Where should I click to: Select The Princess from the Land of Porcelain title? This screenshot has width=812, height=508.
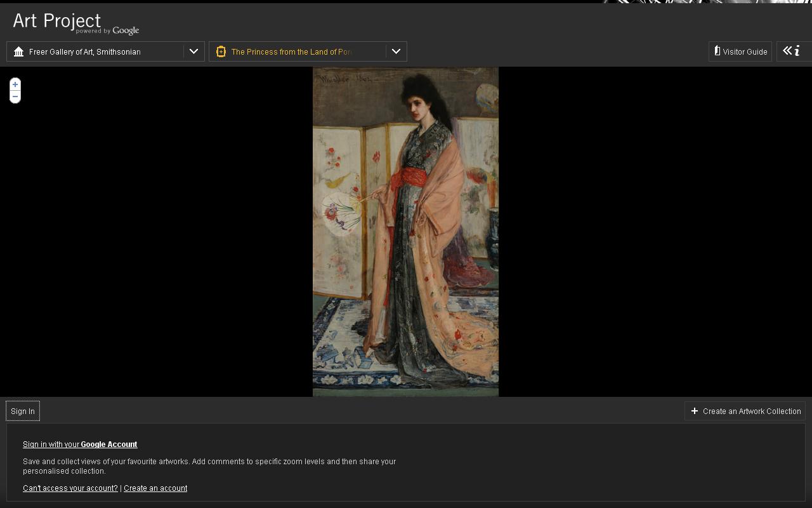tap(291, 51)
